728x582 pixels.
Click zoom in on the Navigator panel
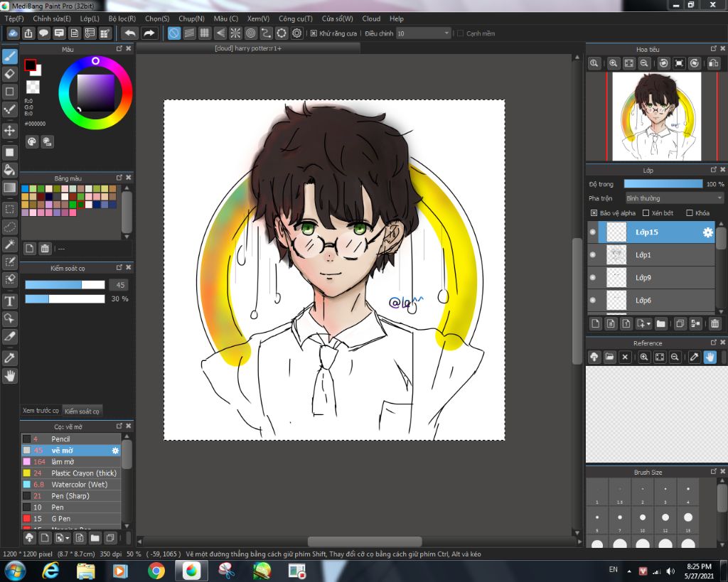pos(614,63)
